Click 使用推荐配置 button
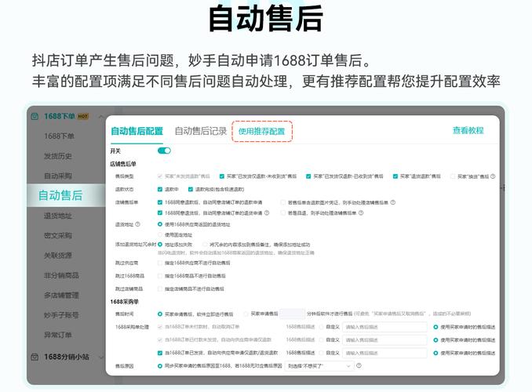532x392 pixels. pos(261,131)
